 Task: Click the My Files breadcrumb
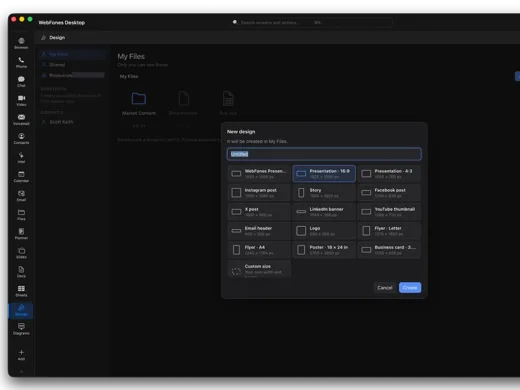point(129,76)
